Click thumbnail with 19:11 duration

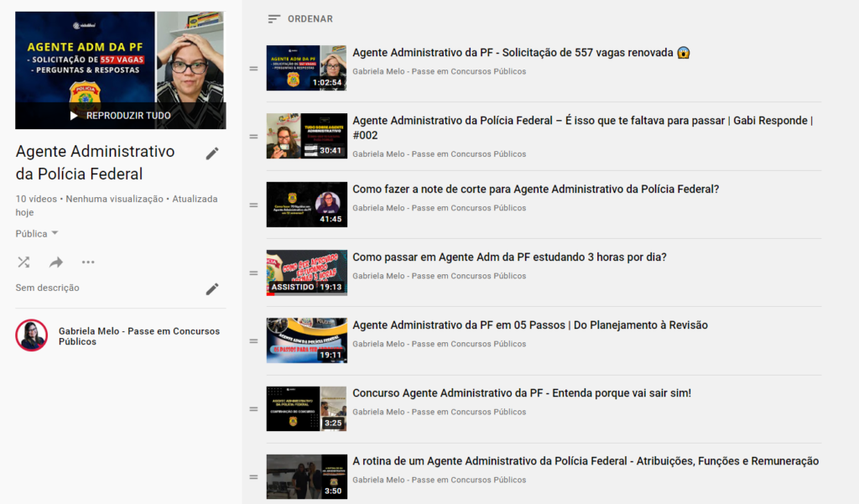(307, 340)
